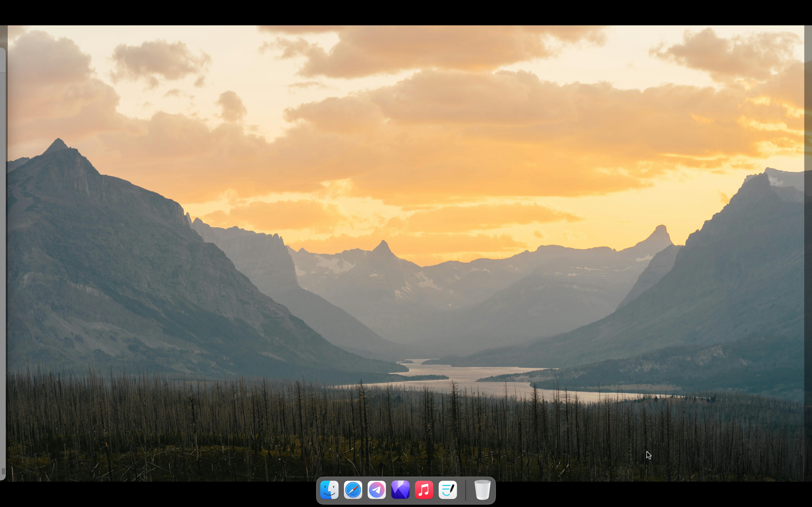Click the empty dock area right of Trash
The image size is (812, 507).
pyautogui.click(x=493, y=490)
